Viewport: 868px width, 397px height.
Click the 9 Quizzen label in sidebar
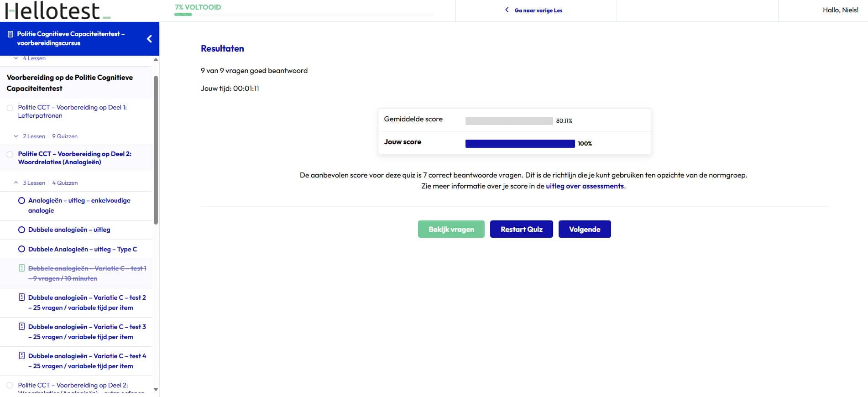(x=65, y=136)
